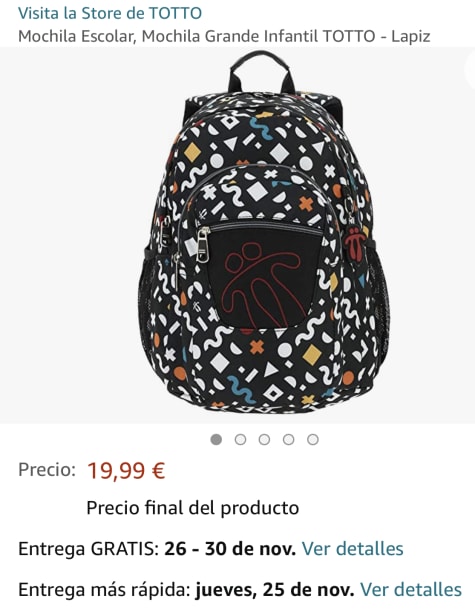Image resolution: width=475 pixels, height=613 pixels.
Task: Open Ver detalles for Entrega más rápida
Action: tap(410, 589)
